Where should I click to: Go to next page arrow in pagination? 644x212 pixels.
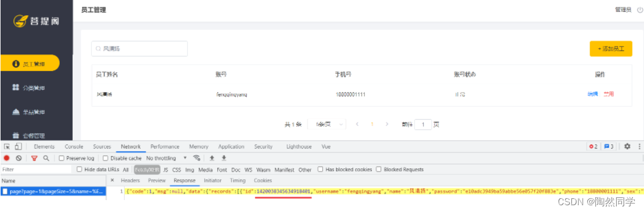tap(386, 124)
